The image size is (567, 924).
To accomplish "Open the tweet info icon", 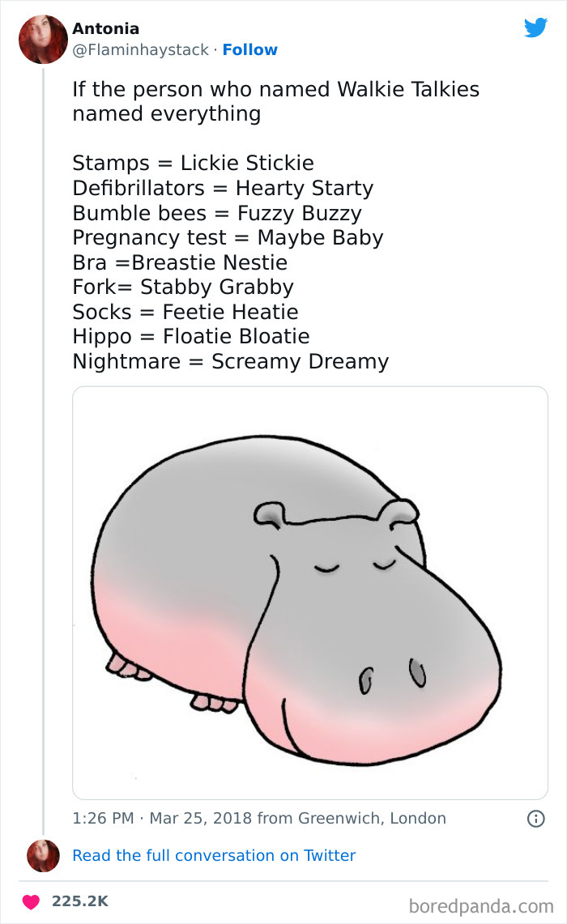I will pos(535,819).
